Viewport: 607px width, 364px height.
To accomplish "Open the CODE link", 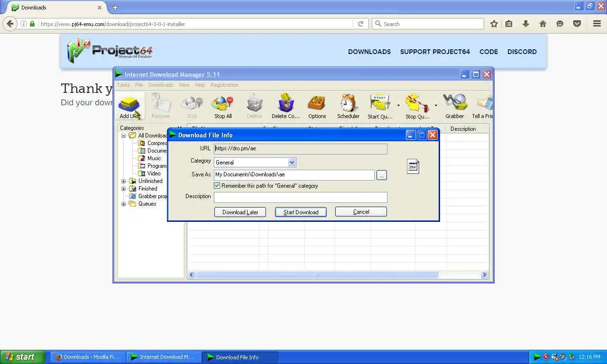I will pos(488,52).
